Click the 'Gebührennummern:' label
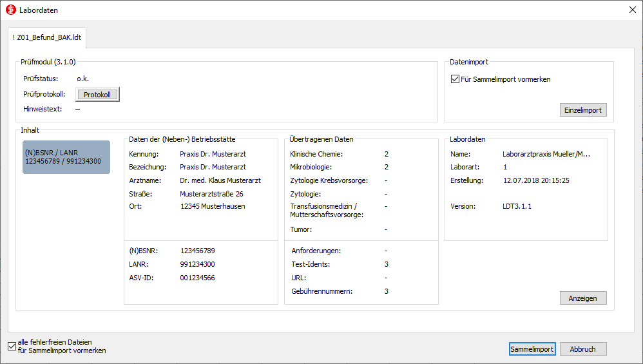Viewport: 643px width, 364px height. 322,291
